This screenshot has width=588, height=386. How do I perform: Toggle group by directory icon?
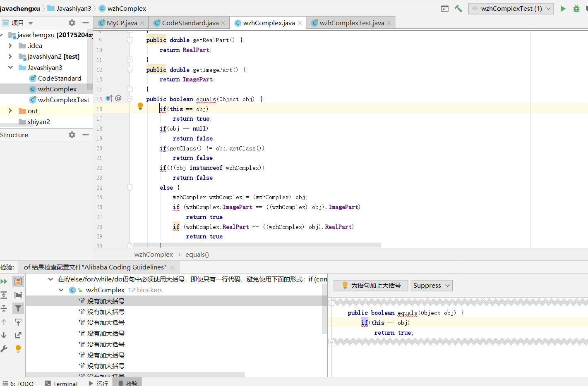click(18, 295)
